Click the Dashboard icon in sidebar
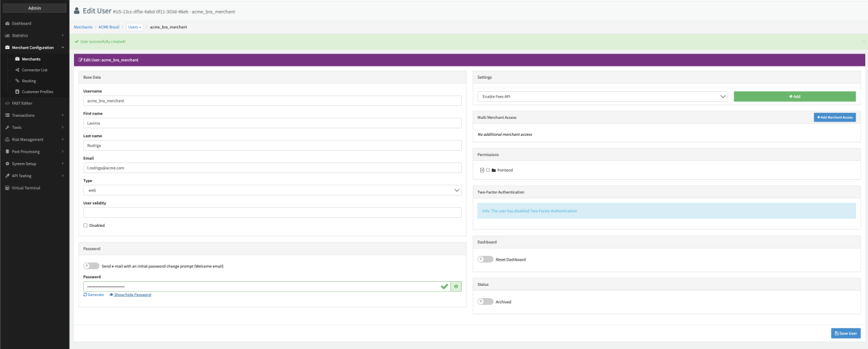This screenshot has width=868, height=349. 7,23
